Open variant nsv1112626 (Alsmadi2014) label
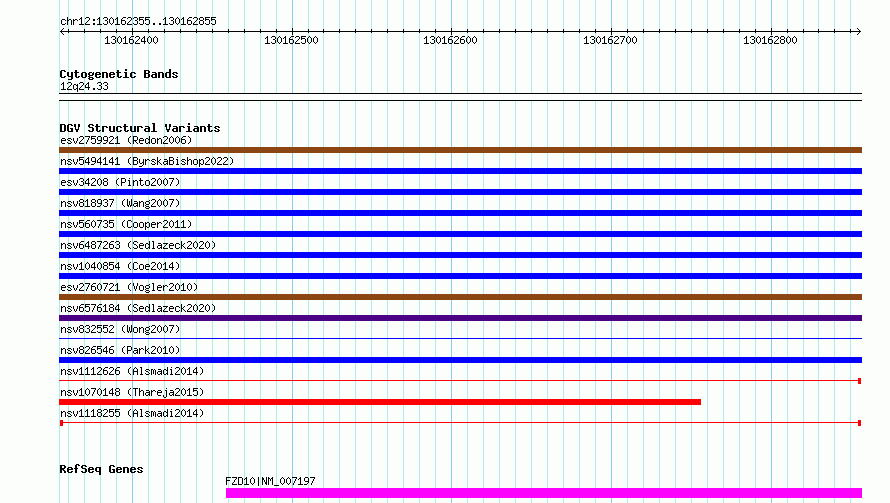This screenshot has height=503, width=890. coord(132,371)
